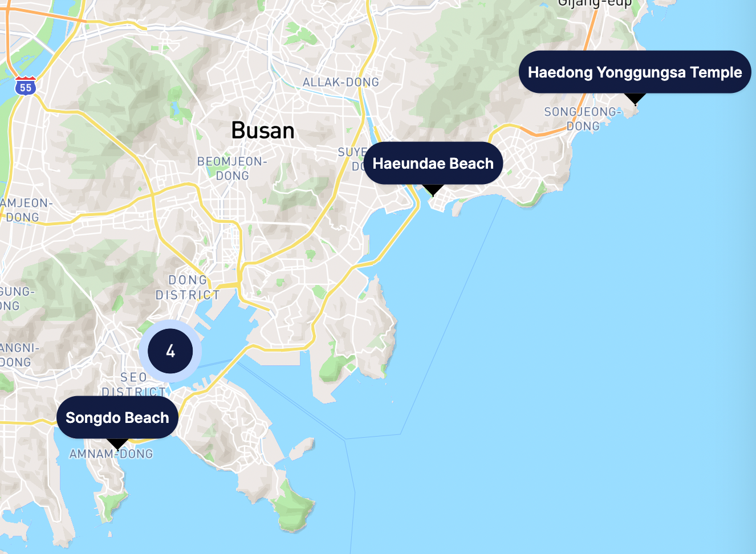Click the SONGJEONG-DONG label
756x554 pixels.
(x=583, y=119)
